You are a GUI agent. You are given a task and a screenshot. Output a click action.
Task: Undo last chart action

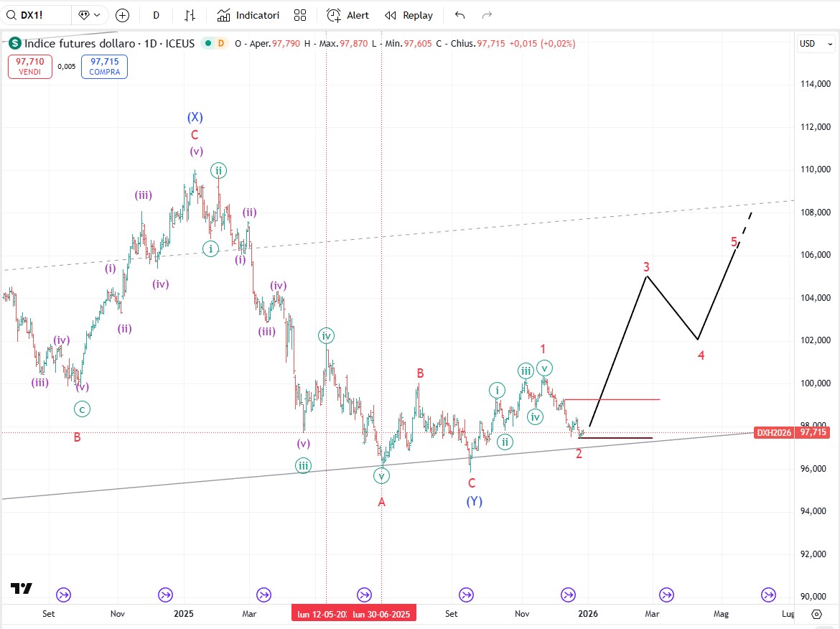(459, 16)
